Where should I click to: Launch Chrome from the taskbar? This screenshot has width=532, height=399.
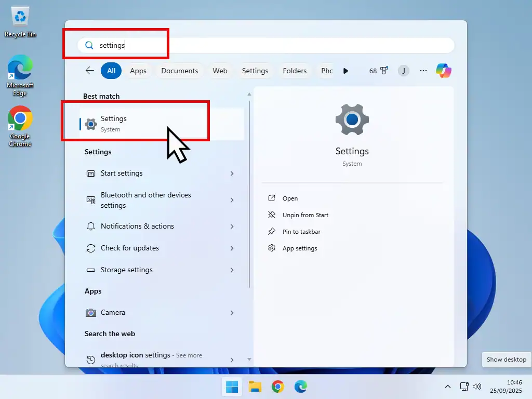277,387
